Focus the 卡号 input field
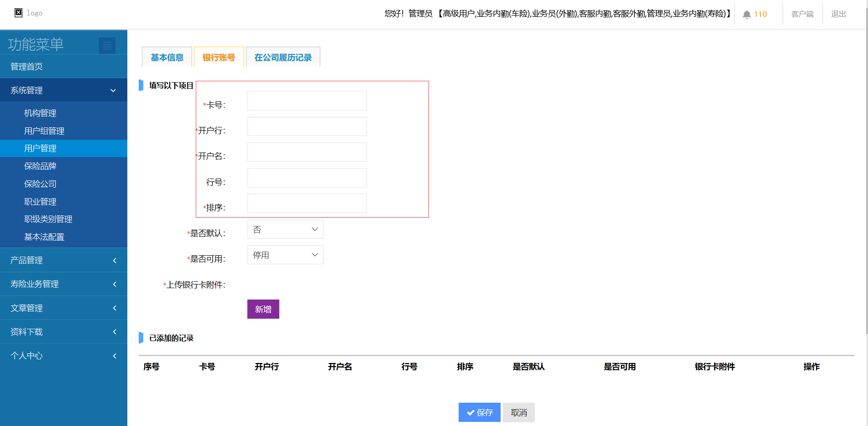This screenshot has width=868, height=426. click(307, 101)
